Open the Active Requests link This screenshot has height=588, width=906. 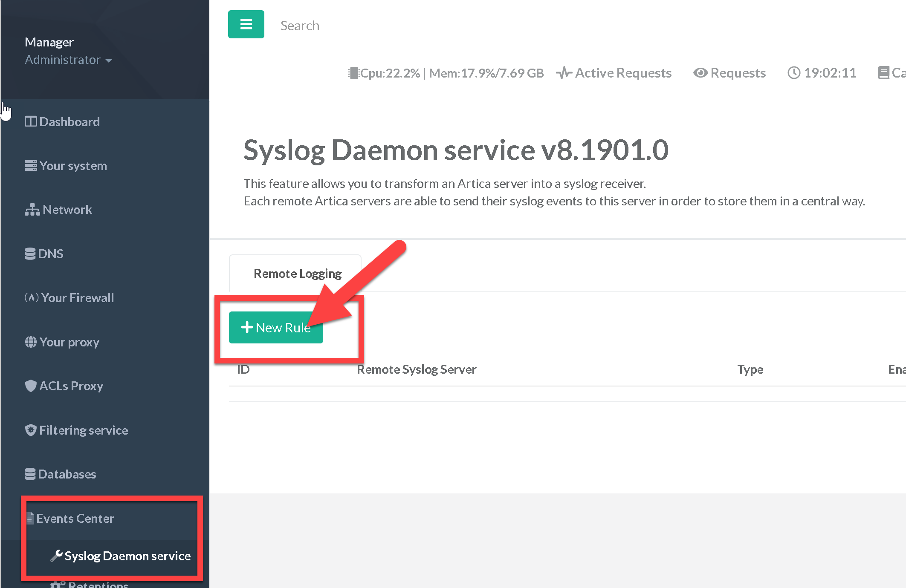pos(614,73)
